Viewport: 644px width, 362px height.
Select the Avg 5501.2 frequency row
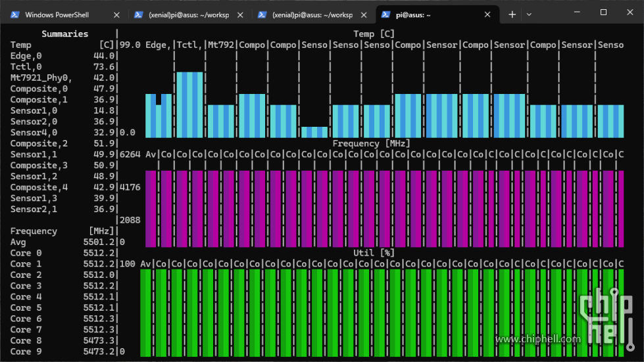(x=62, y=242)
